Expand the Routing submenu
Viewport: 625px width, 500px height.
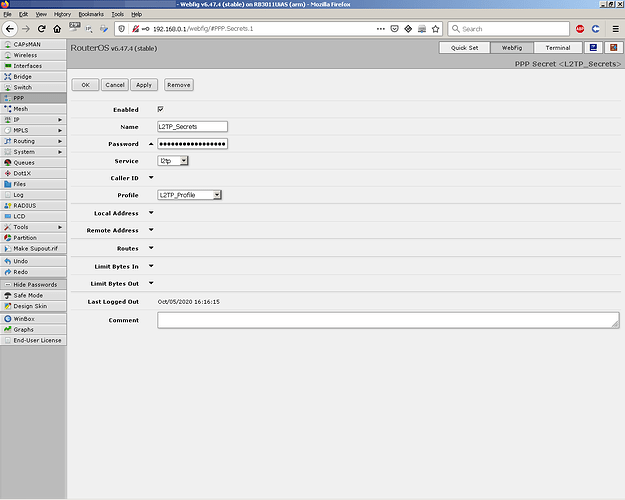point(33,141)
